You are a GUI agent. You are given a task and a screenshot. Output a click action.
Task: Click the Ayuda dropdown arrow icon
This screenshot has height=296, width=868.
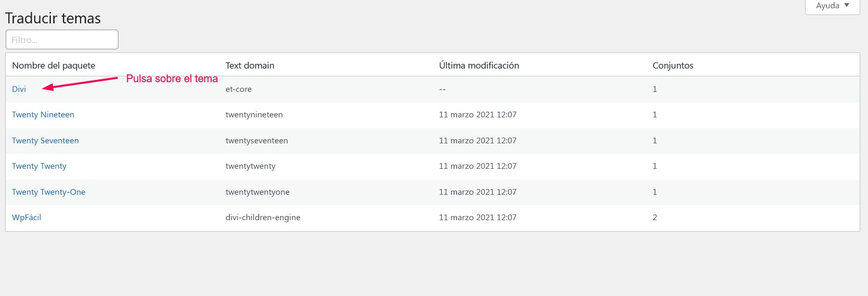pos(847,5)
